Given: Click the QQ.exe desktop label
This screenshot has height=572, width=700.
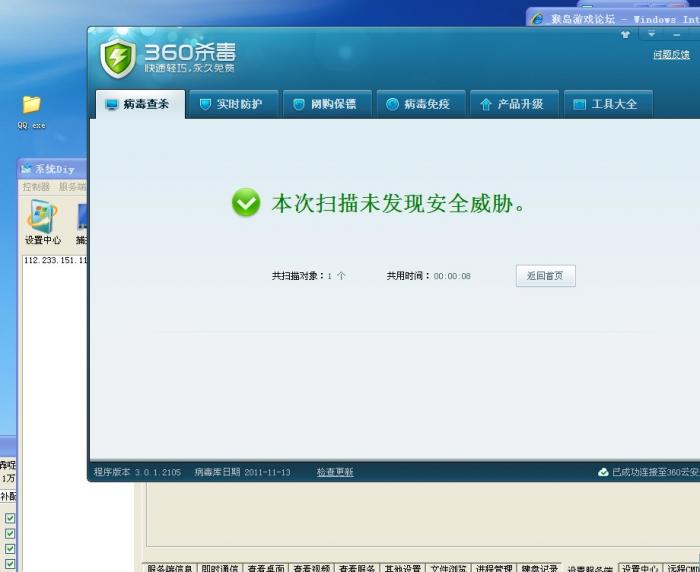Looking at the screenshot, I should (31, 125).
